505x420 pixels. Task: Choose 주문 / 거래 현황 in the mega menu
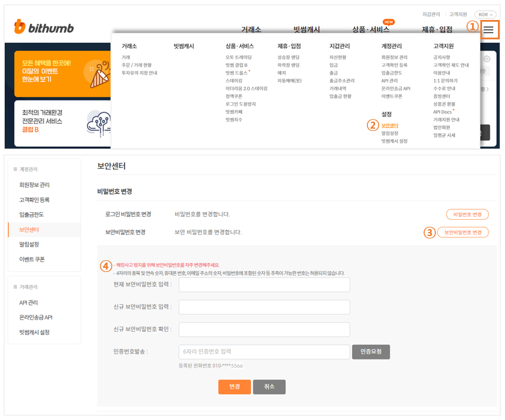pos(136,65)
